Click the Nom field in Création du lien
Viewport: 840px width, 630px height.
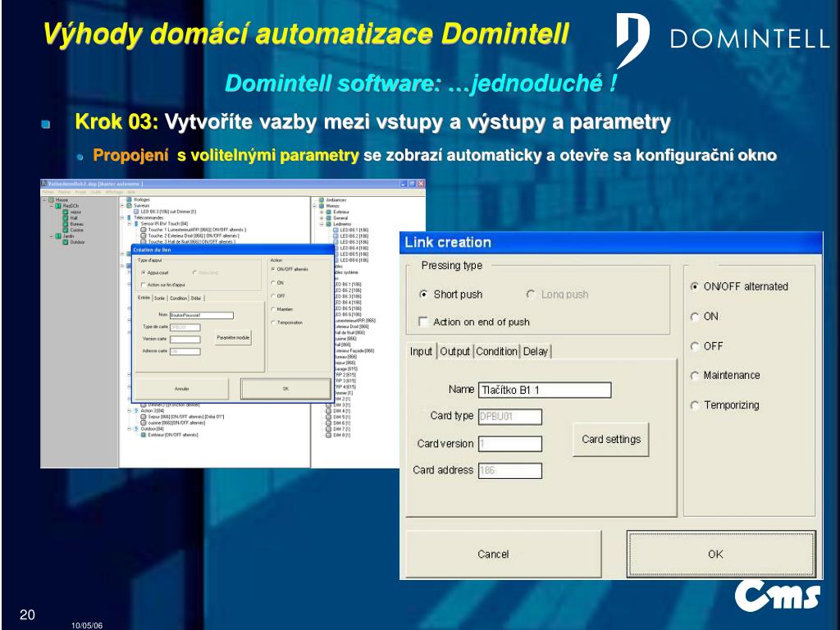point(202,315)
